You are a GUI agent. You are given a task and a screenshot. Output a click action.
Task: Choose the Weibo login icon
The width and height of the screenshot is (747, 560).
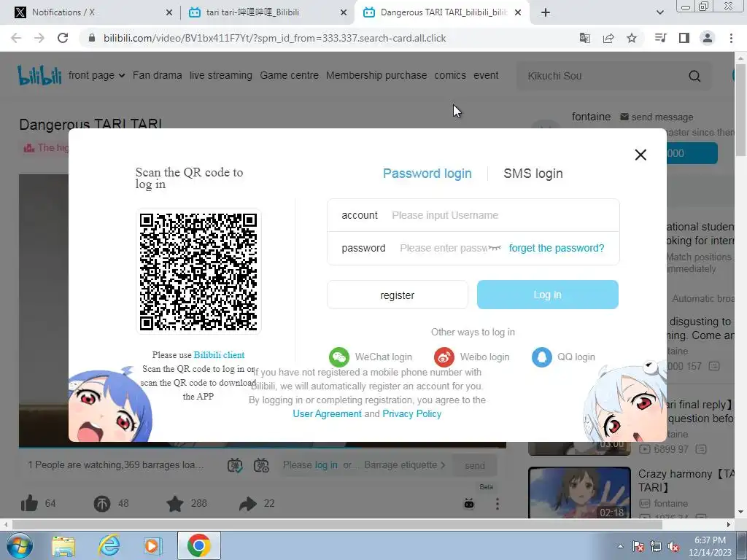[444, 357]
